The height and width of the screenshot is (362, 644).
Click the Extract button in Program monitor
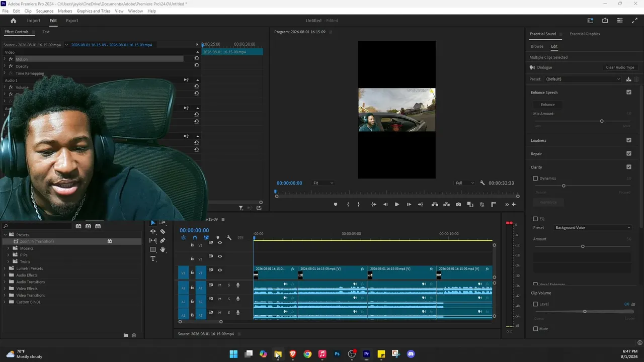446,205
